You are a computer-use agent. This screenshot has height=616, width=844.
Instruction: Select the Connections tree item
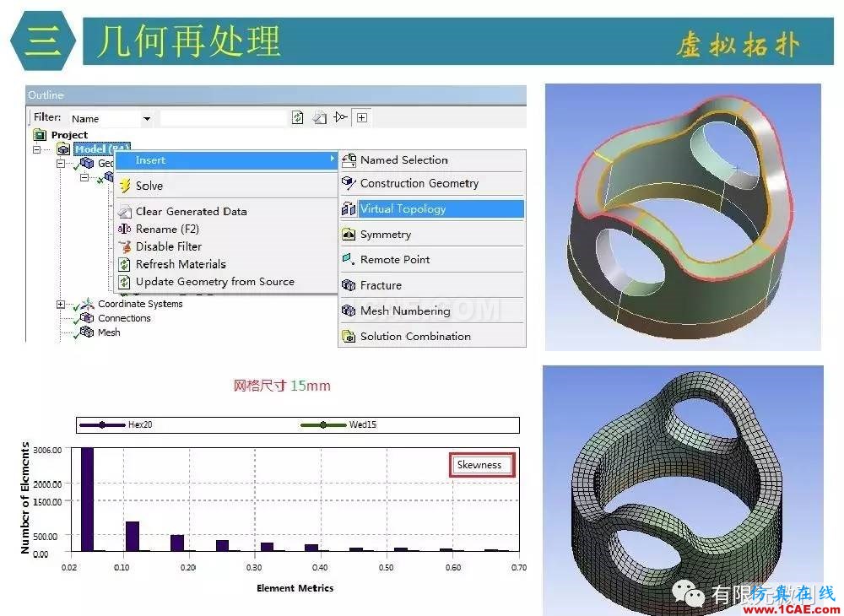pyautogui.click(x=124, y=318)
